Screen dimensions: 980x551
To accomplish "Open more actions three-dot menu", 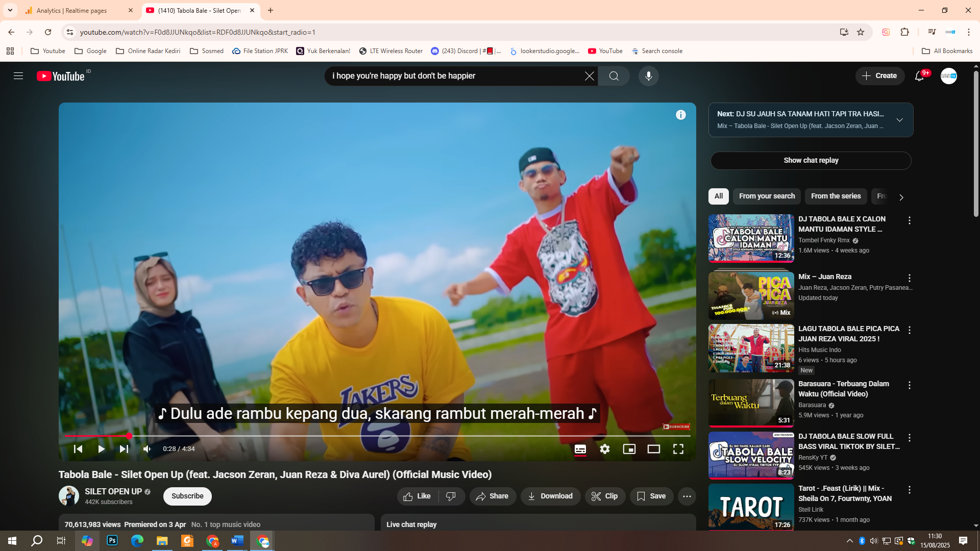I will click(687, 496).
